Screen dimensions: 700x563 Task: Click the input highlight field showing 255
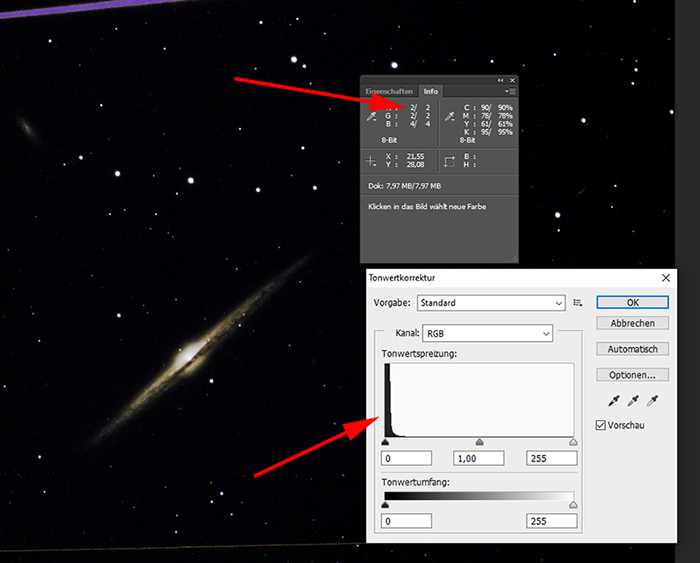click(x=552, y=458)
